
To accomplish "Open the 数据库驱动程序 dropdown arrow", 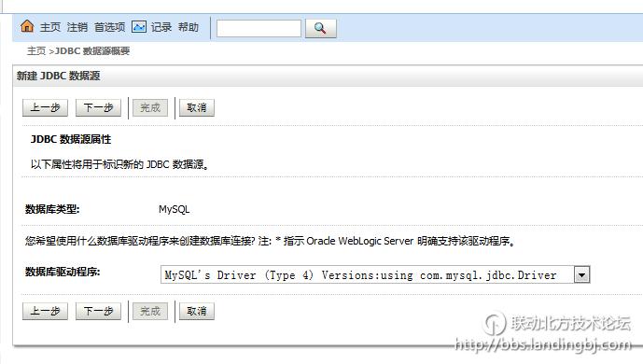I will [x=582, y=274].
